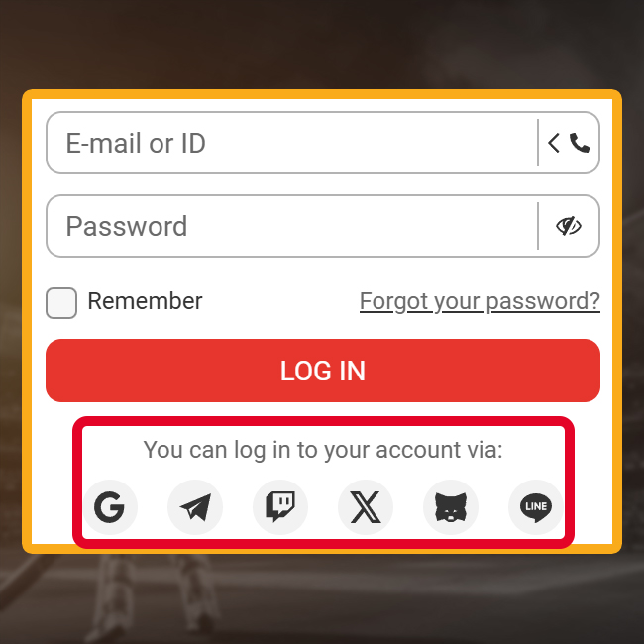
Task: Choose the Telegram paper plane login icon
Action: (x=195, y=507)
